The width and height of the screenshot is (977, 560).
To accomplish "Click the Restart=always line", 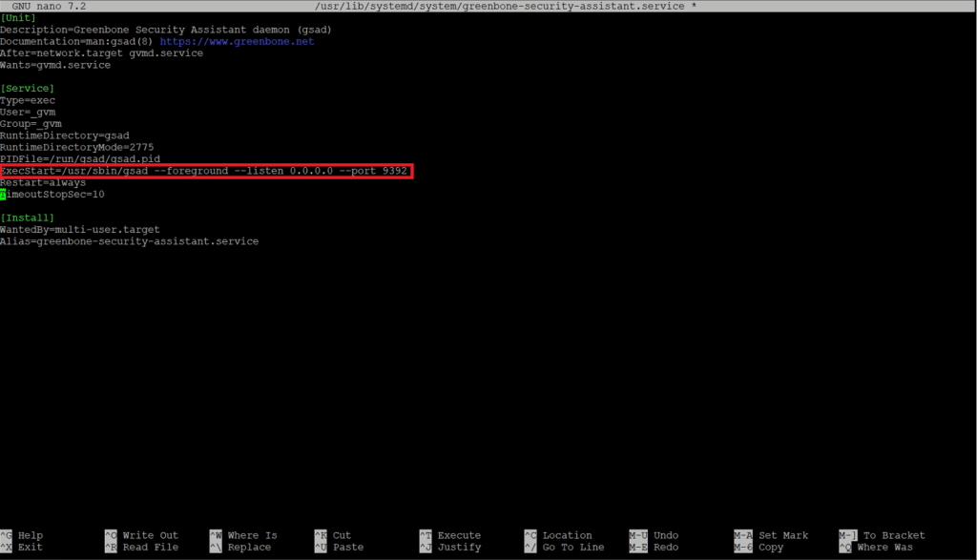I will click(x=43, y=182).
